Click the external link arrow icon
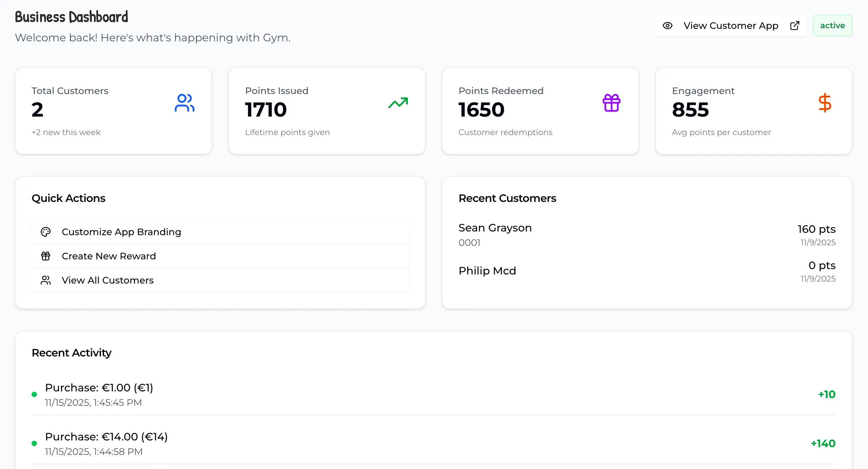 (x=794, y=26)
